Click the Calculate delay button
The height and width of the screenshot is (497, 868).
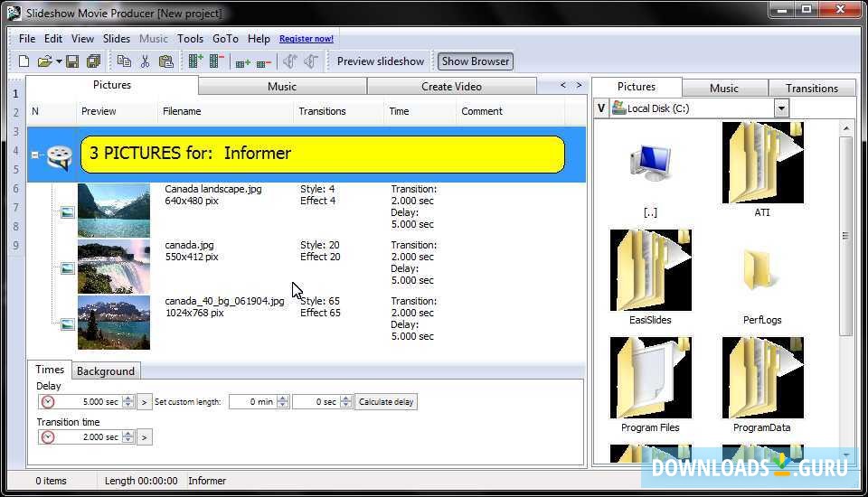386,402
